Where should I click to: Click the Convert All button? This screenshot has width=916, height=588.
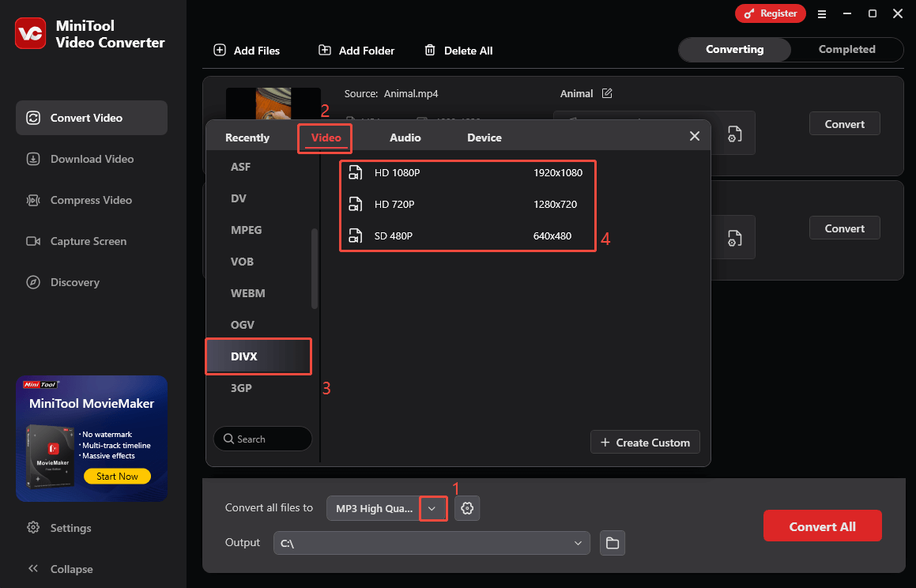[822, 526]
